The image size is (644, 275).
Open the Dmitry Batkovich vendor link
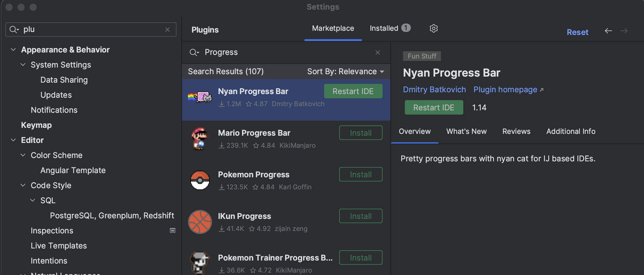click(x=434, y=90)
